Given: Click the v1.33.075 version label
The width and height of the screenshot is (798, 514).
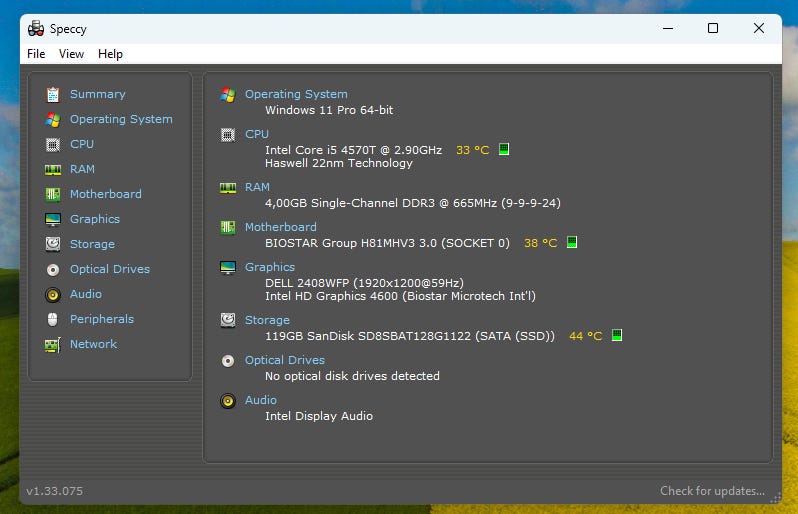Looking at the screenshot, I should click(x=54, y=491).
